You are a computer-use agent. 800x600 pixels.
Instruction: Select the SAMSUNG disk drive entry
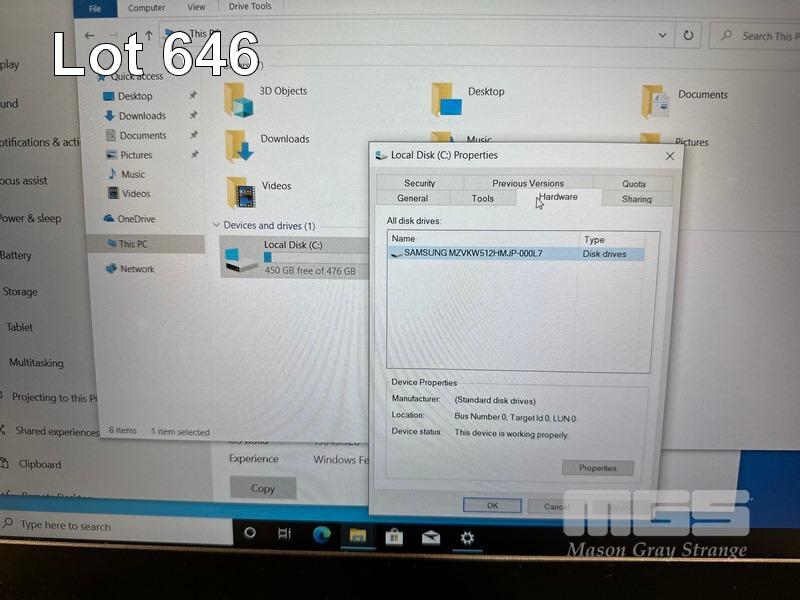click(472, 254)
